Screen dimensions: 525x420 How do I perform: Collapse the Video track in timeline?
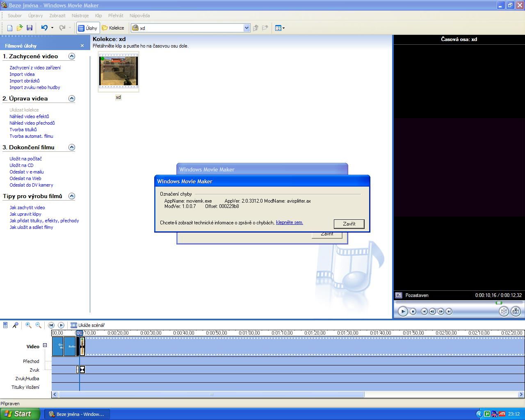coord(45,345)
